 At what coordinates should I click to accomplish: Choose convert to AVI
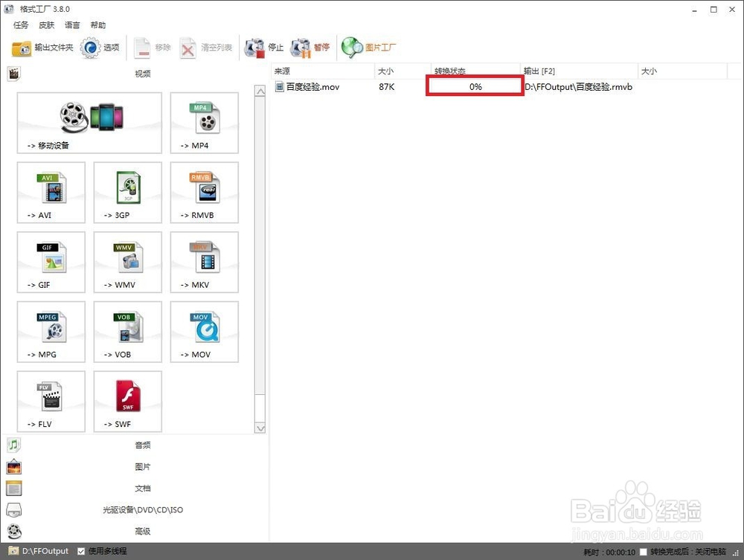[51, 193]
